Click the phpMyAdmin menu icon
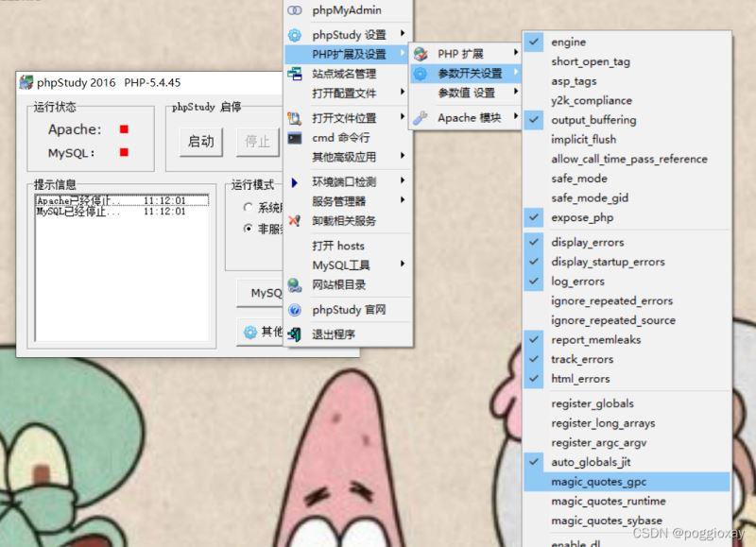The width and height of the screenshot is (756, 547). click(x=295, y=11)
